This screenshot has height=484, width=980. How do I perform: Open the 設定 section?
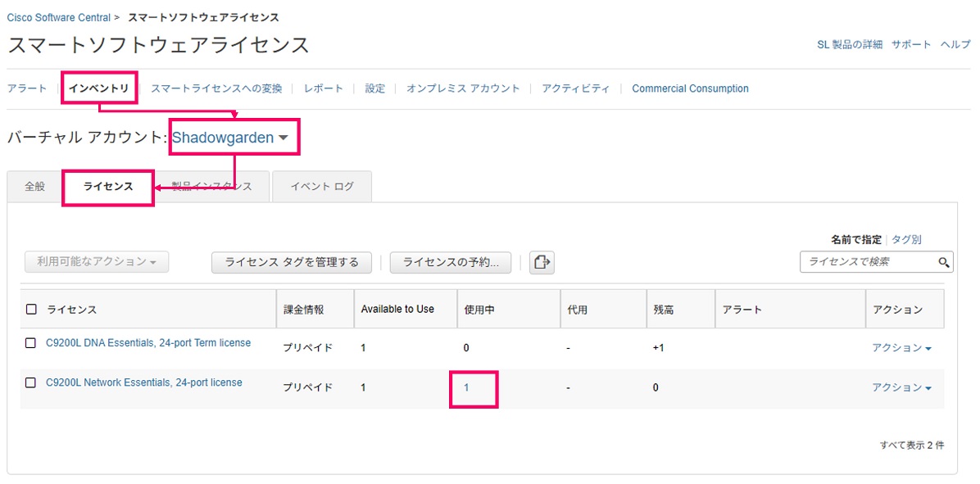375,88
